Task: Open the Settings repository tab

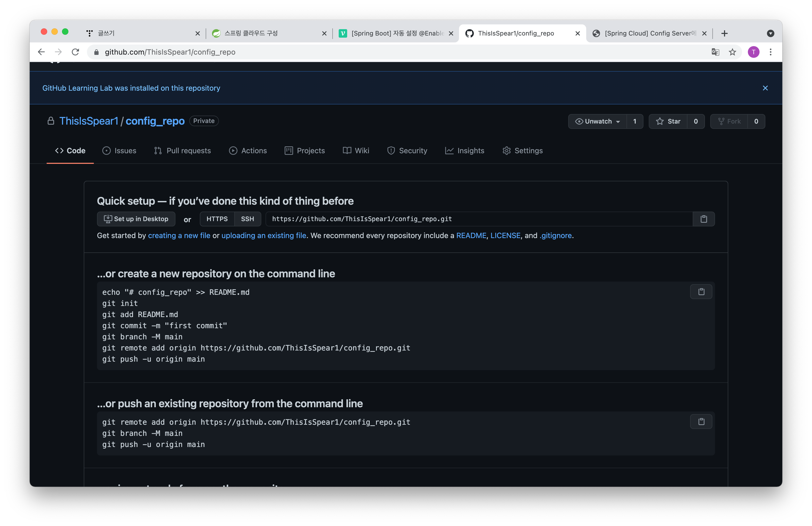Action: click(x=522, y=151)
